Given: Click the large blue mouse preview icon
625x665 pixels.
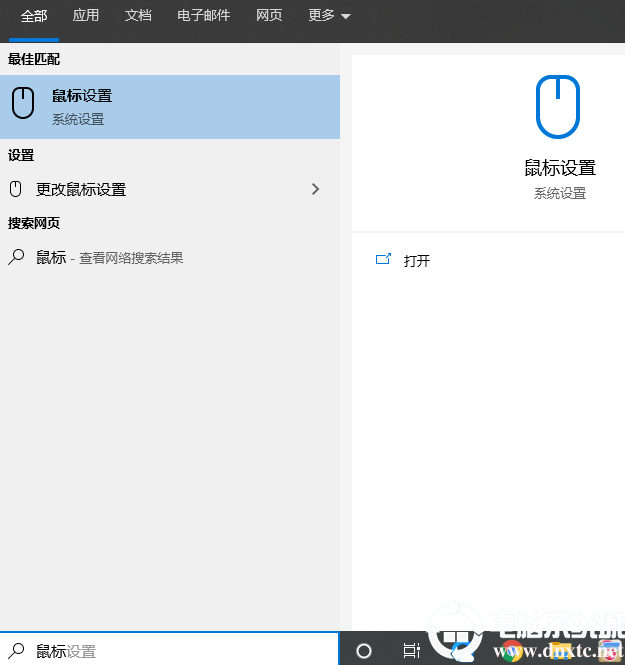Looking at the screenshot, I should (558, 107).
